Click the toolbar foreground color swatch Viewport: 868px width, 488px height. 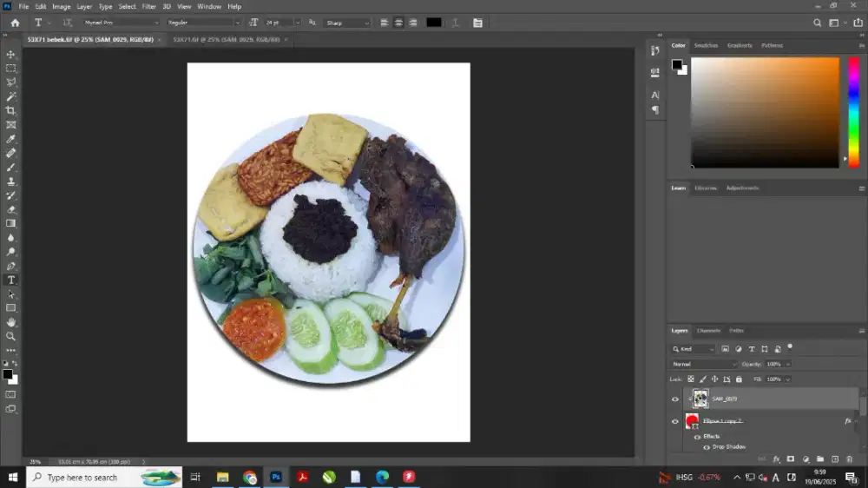[x=7, y=374]
